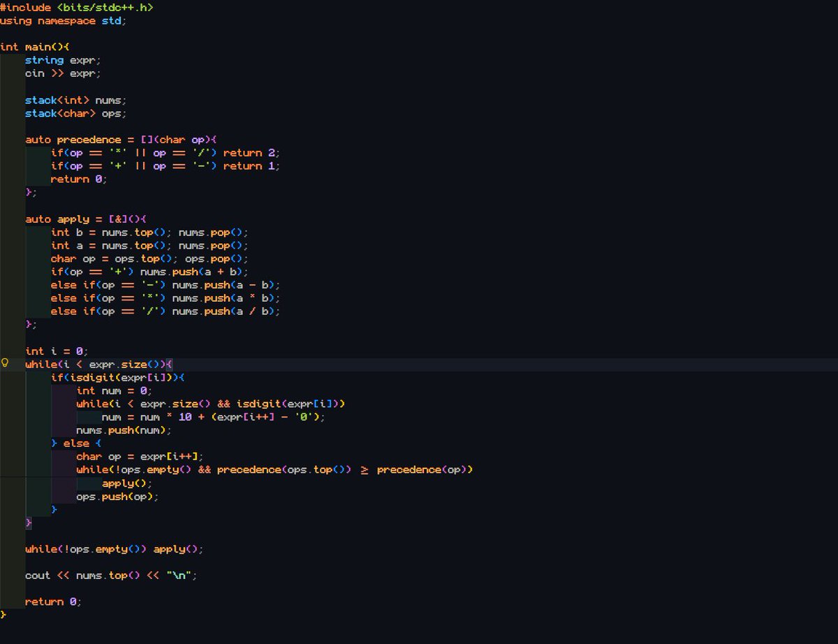Click the lightbulb code action icon
Viewport: 838px width, 644px height.
coord(6,363)
